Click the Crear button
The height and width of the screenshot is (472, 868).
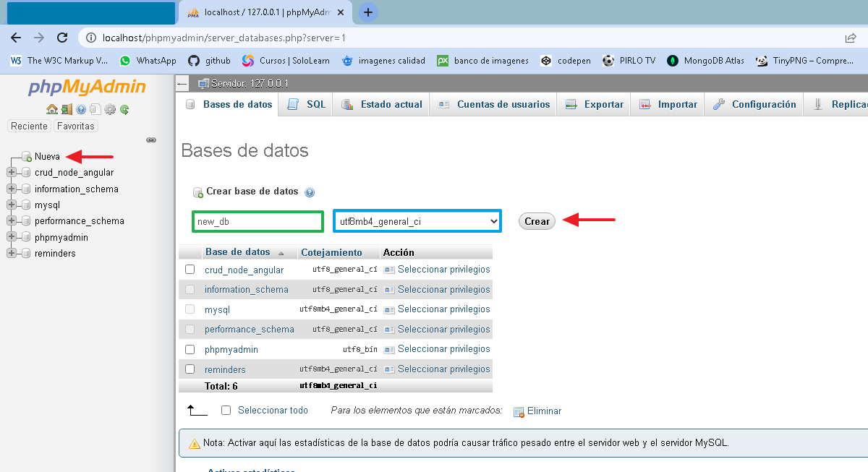537,220
